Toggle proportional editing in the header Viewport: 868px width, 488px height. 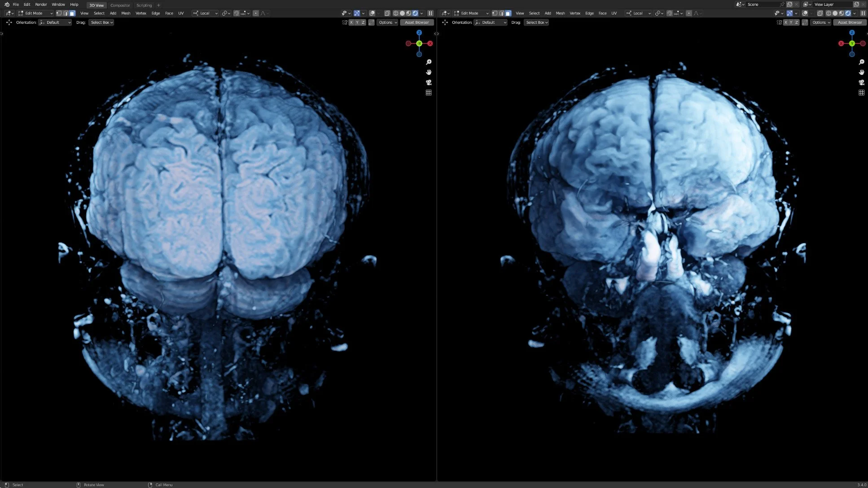coord(255,13)
